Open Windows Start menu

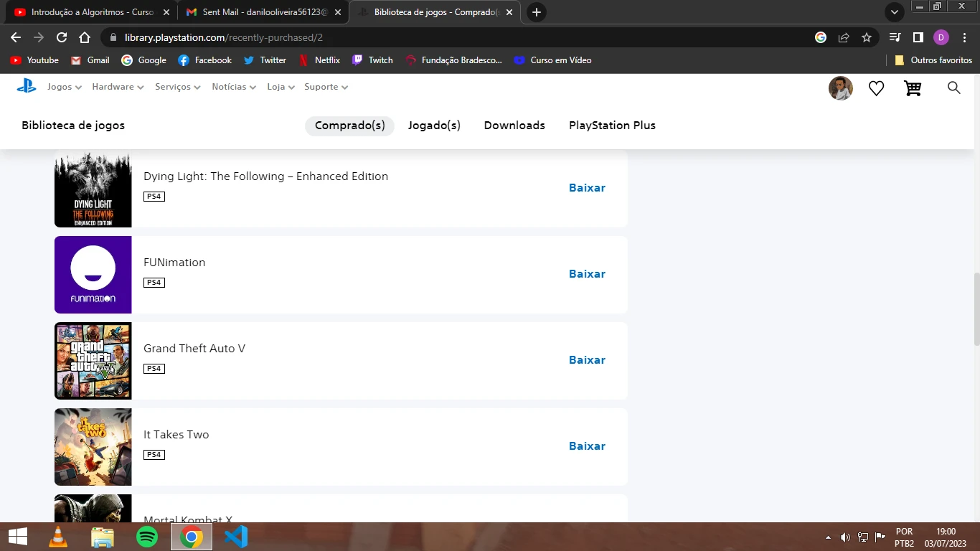pyautogui.click(x=18, y=537)
